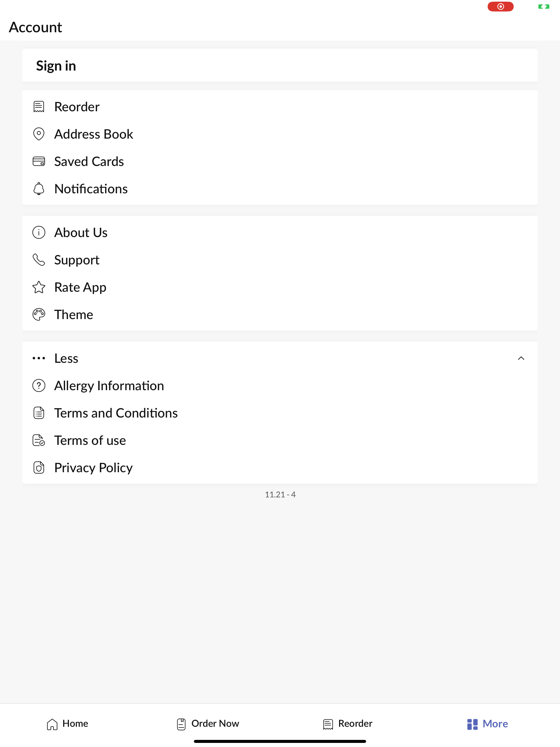Switch to the Home tab
560x747 pixels.
pyautogui.click(x=68, y=724)
